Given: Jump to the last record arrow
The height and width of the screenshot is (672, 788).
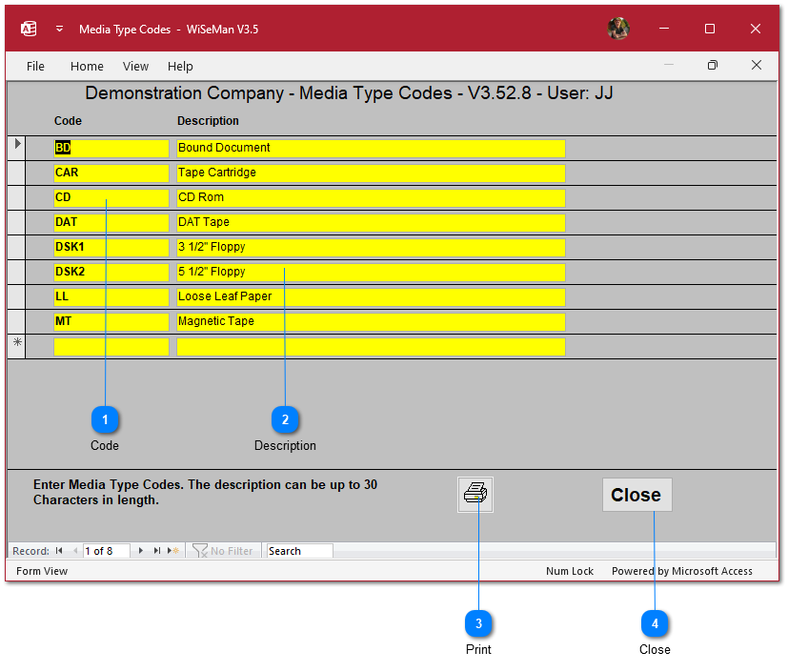Looking at the screenshot, I should click(x=157, y=551).
